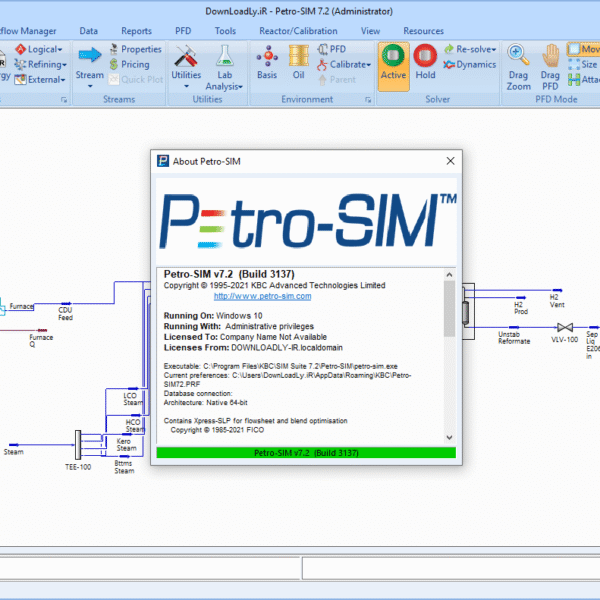Put solver on Hold

(x=425, y=63)
